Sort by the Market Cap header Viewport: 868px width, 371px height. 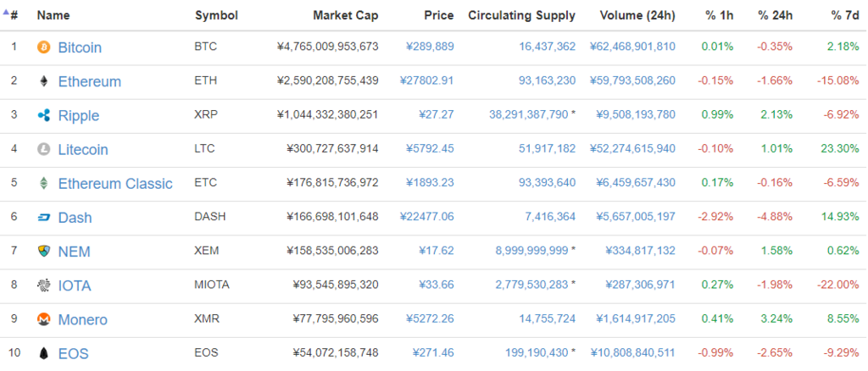346,15
